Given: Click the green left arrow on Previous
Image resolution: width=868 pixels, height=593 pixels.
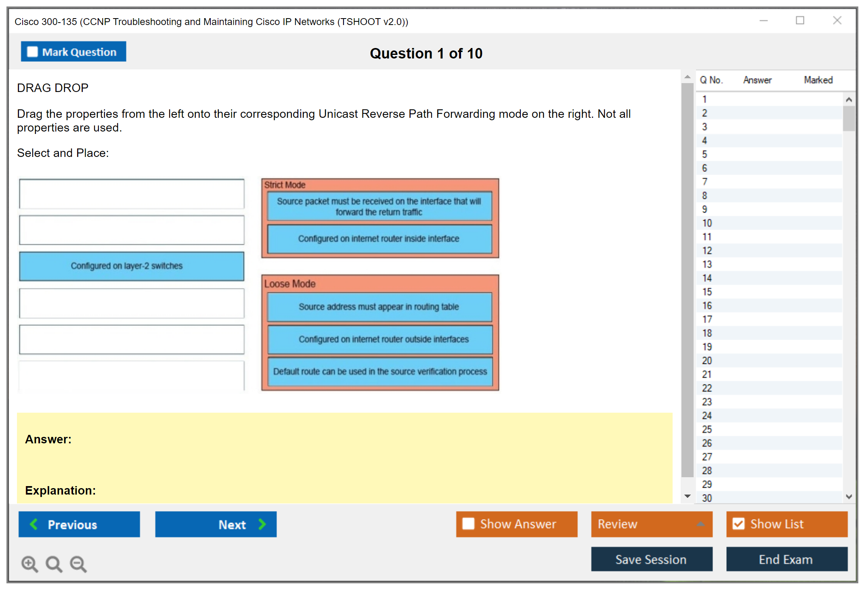Looking at the screenshot, I should pos(34,524).
